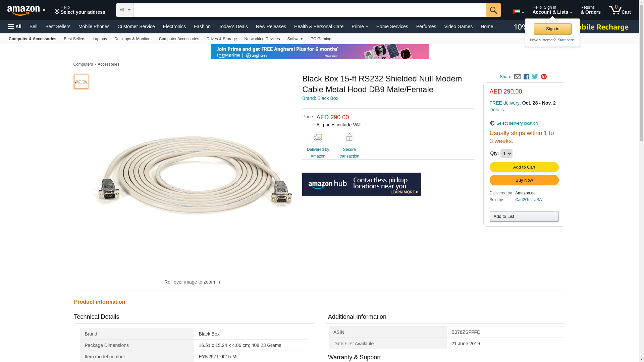
Task: Click the Secure transaction lock icon
Action: click(x=349, y=137)
